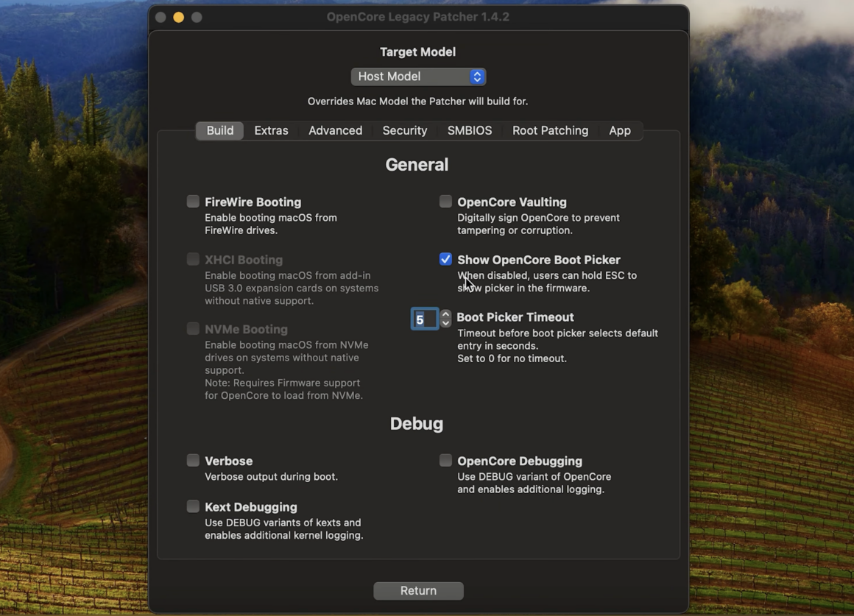This screenshot has height=616, width=854.
Task: Click the Debug section heading
Action: coord(417,424)
